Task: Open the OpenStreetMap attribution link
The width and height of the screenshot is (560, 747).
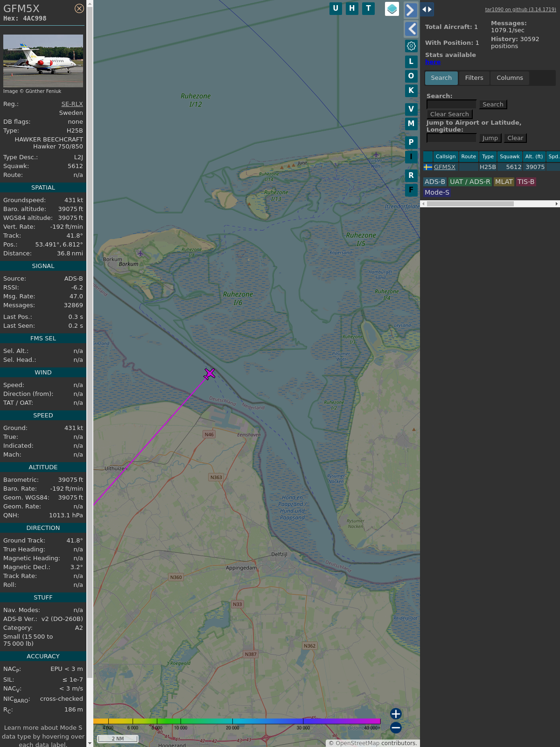Action: [x=357, y=743]
